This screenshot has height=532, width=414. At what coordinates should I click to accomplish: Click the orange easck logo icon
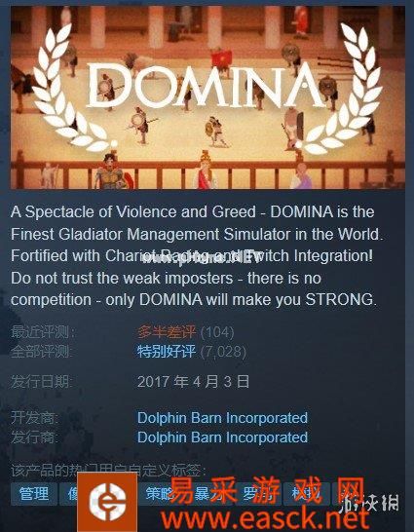pyautogui.click(x=107, y=503)
